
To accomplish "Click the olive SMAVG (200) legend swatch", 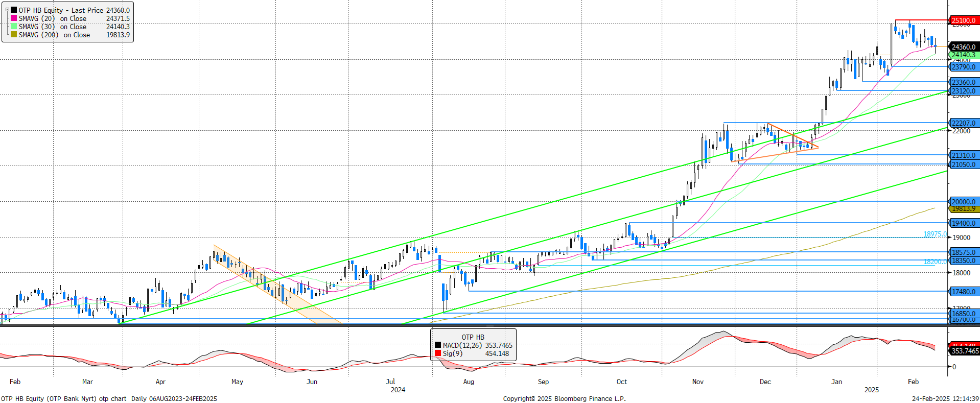I will (x=14, y=34).
